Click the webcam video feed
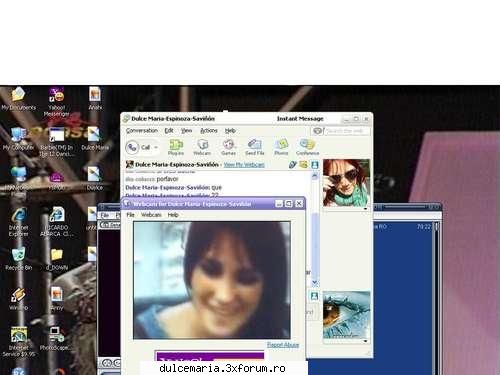Viewport: 500px width, 375px height. (212, 280)
